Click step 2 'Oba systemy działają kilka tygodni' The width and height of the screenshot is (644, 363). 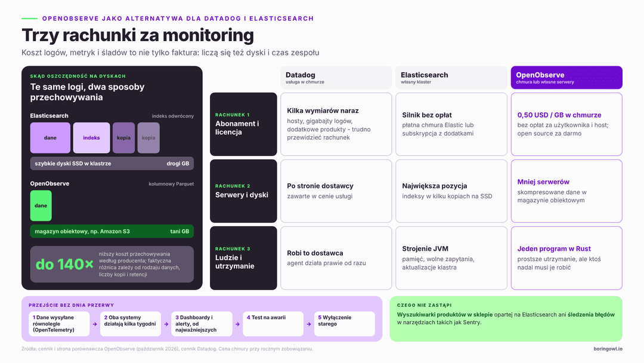coord(131,324)
